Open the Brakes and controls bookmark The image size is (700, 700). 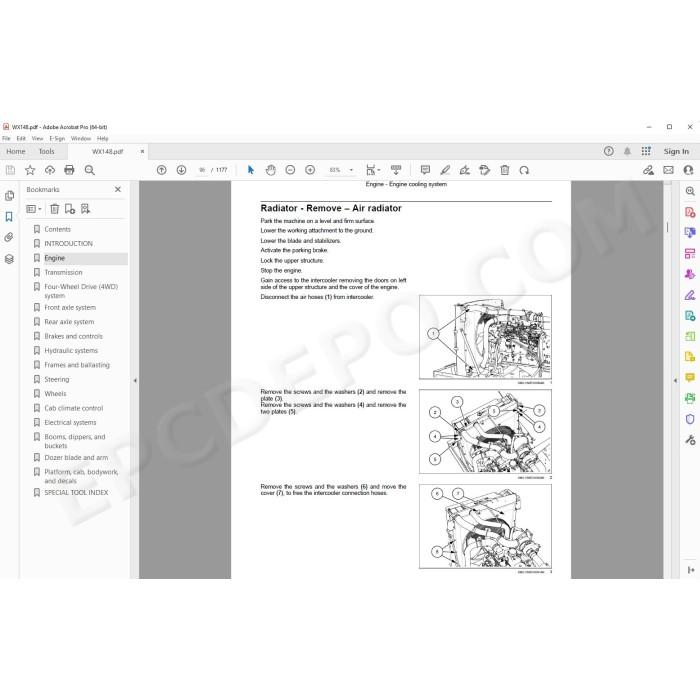pos(73,336)
